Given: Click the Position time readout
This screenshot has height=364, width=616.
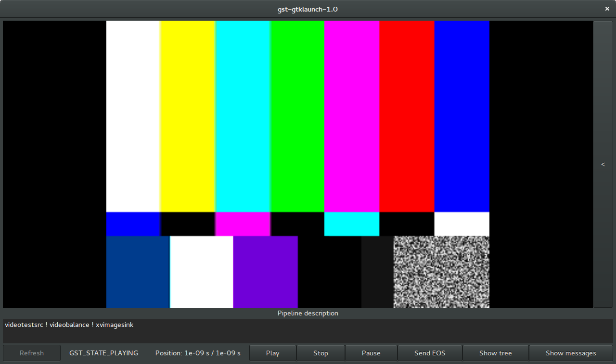Looking at the screenshot, I should (198, 352).
